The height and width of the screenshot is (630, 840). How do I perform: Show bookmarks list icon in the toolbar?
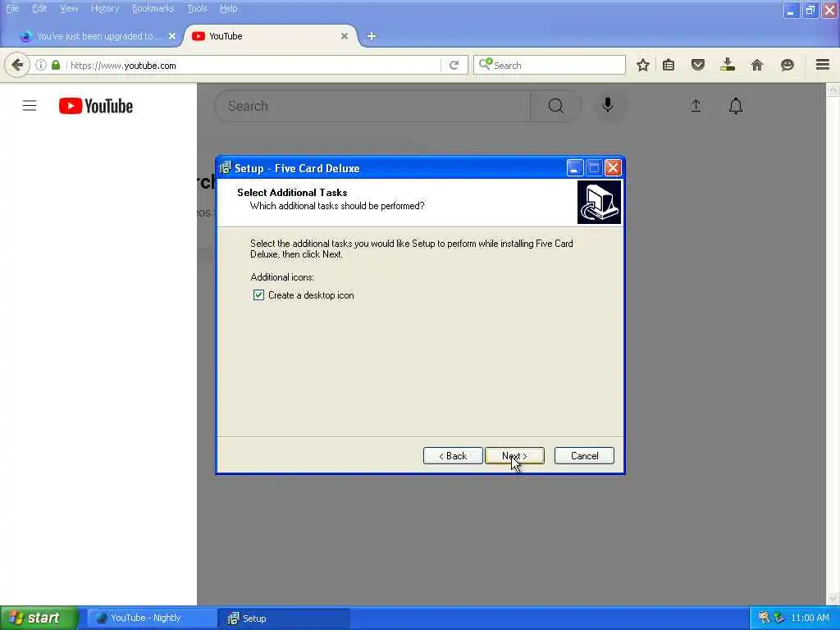click(669, 66)
